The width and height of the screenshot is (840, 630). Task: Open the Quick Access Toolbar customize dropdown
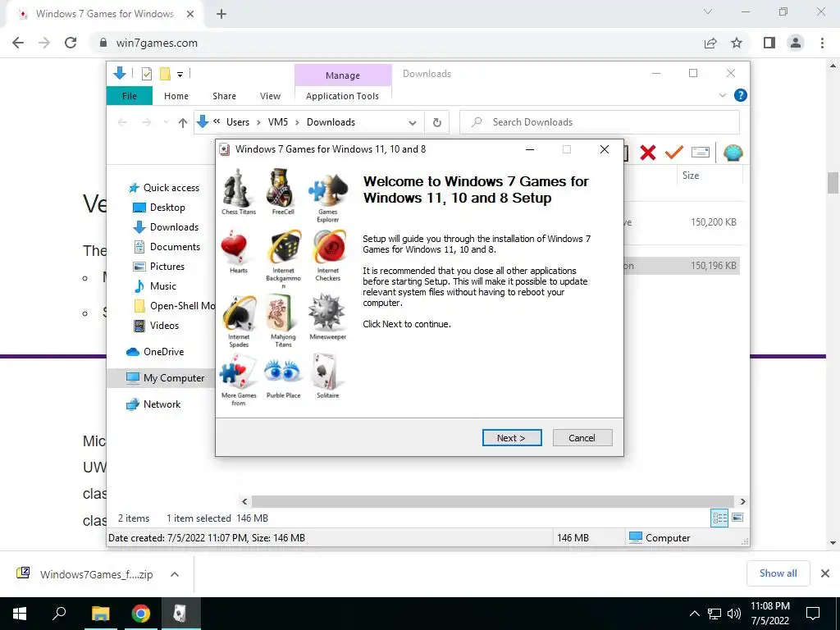[180, 75]
